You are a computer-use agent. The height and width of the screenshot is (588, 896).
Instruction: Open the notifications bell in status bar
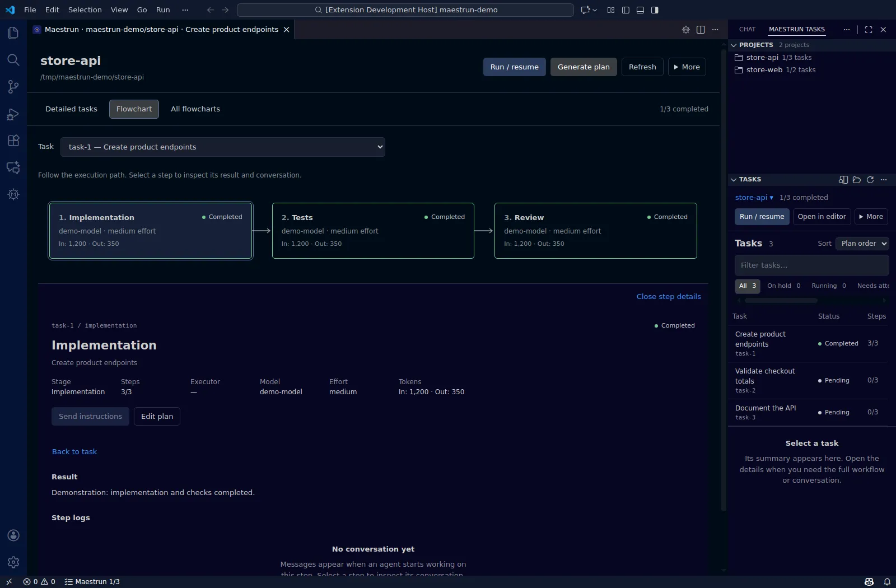tap(887, 582)
